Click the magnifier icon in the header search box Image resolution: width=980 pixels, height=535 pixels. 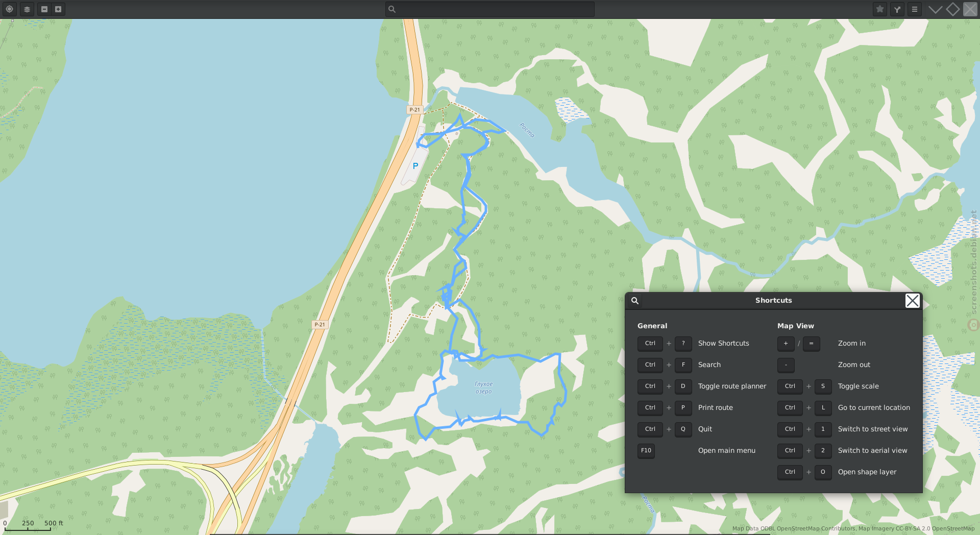pos(392,9)
